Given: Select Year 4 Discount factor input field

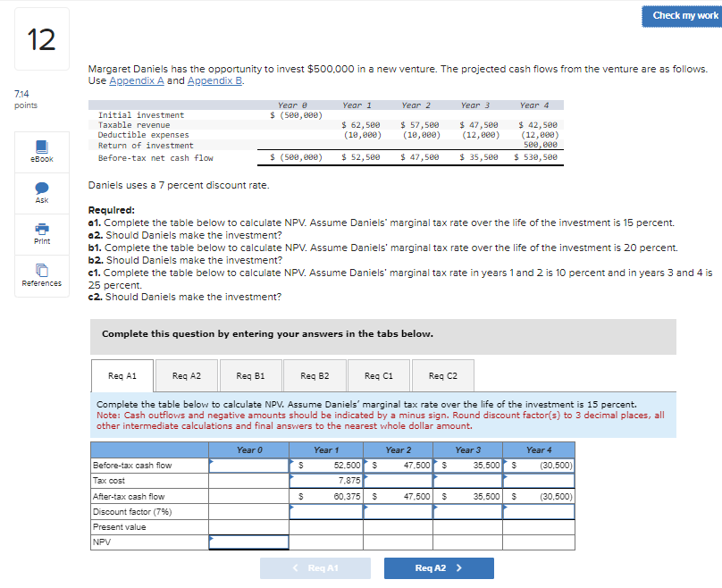Looking at the screenshot, I should coord(539,511).
